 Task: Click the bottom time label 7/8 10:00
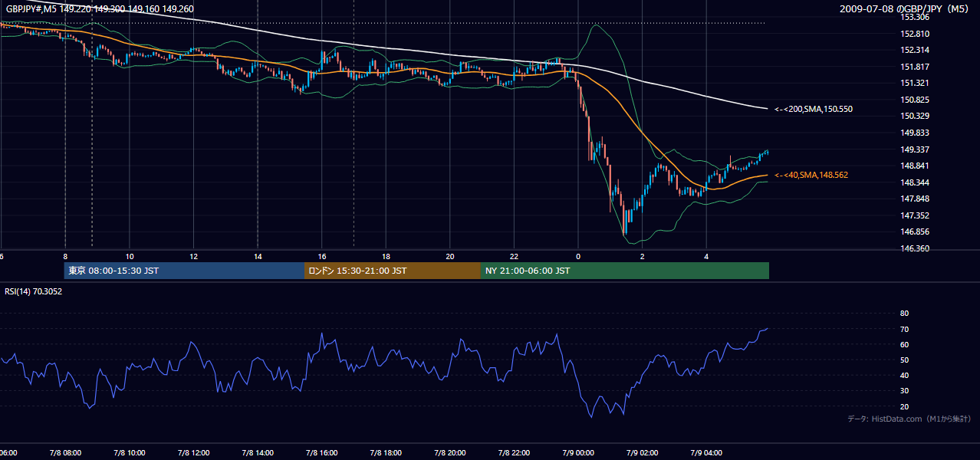(x=130, y=453)
